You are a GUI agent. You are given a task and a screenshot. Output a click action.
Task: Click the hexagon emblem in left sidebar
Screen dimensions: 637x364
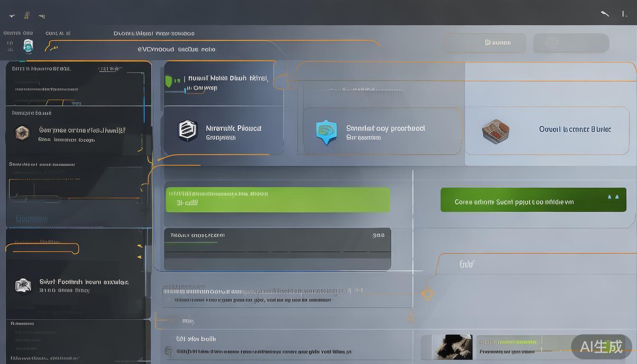point(22,132)
